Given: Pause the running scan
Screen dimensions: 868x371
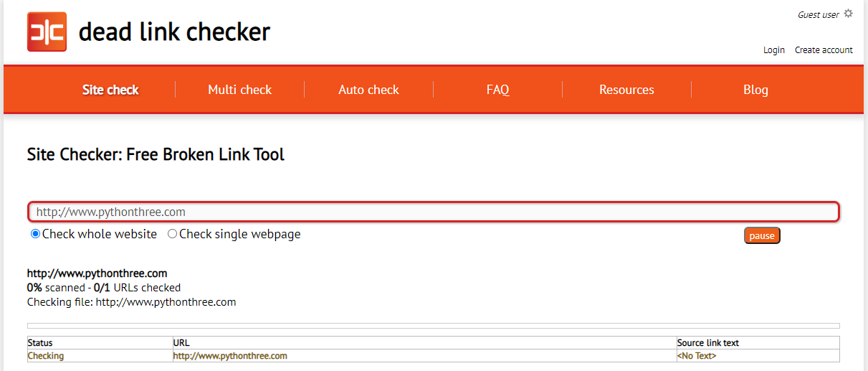Looking at the screenshot, I should tap(762, 235).
